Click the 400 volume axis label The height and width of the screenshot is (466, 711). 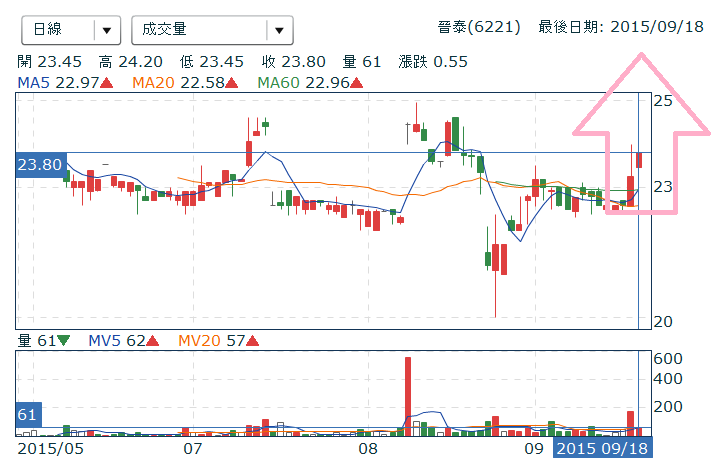tap(668, 379)
